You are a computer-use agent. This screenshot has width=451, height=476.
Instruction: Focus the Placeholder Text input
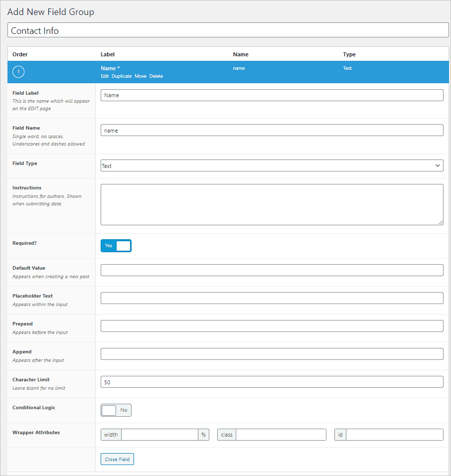[272, 298]
